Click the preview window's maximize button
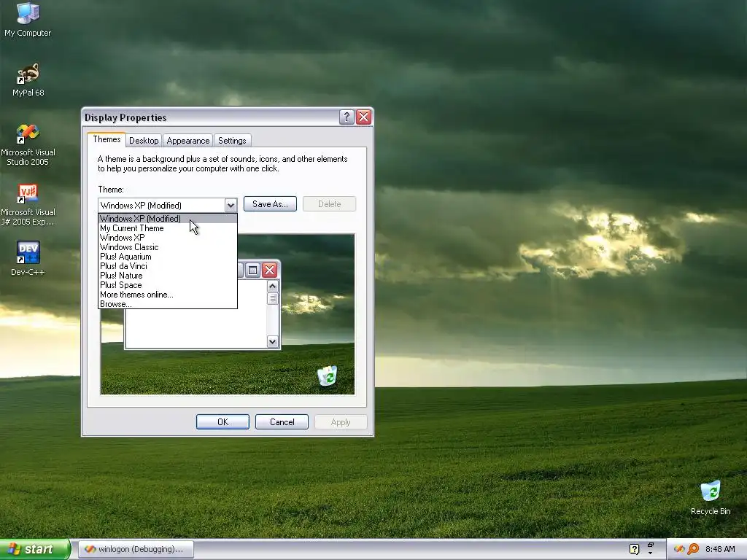 pyautogui.click(x=252, y=271)
